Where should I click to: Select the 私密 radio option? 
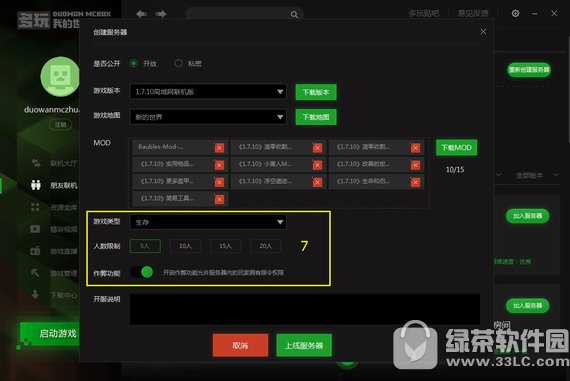(x=178, y=63)
